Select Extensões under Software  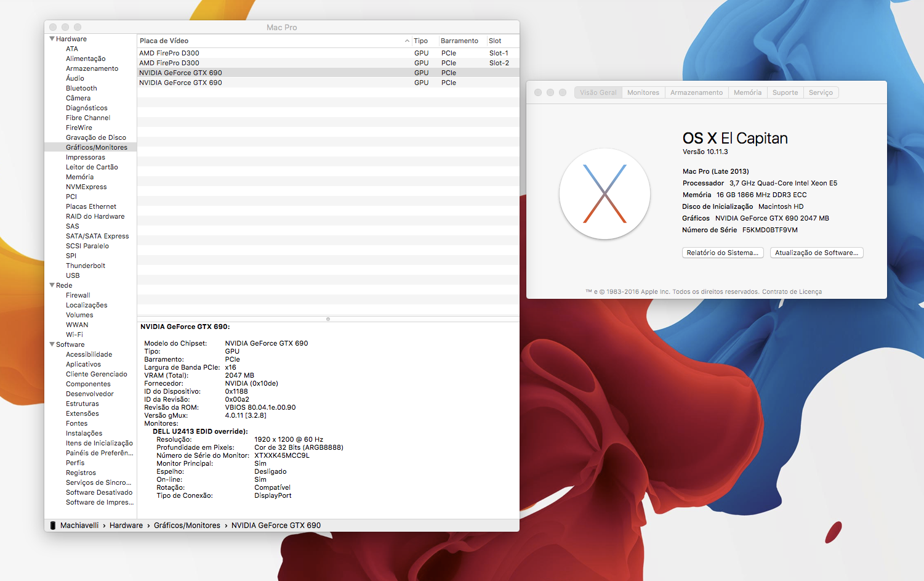(x=82, y=413)
